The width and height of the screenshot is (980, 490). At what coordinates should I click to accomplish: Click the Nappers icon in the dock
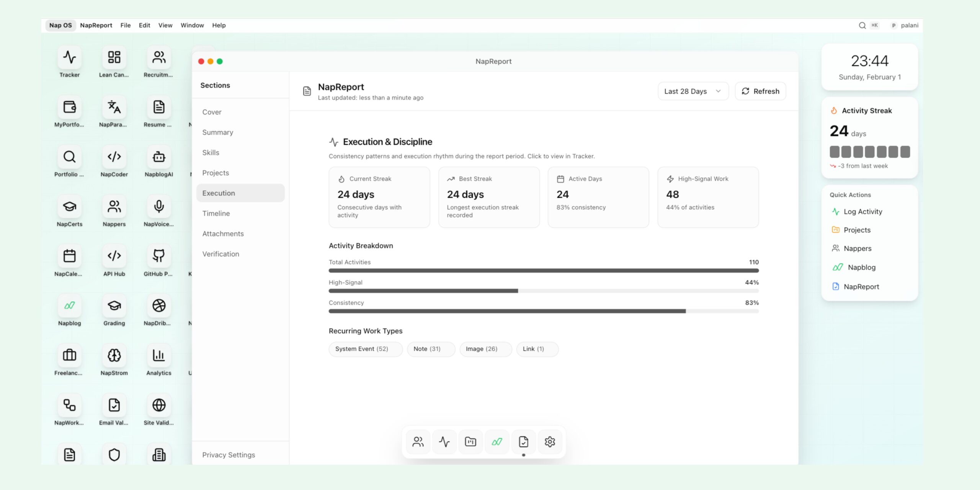point(418,441)
